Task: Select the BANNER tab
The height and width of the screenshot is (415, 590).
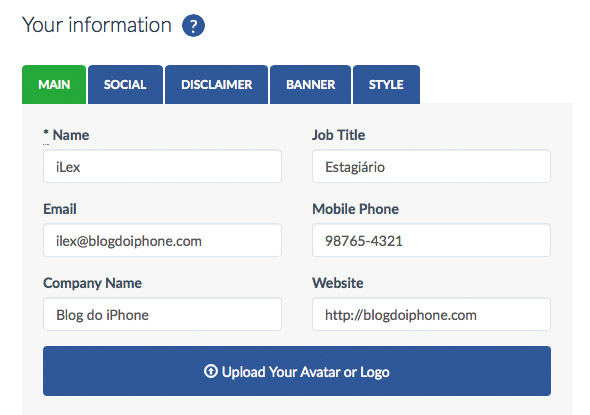Action: (310, 84)
